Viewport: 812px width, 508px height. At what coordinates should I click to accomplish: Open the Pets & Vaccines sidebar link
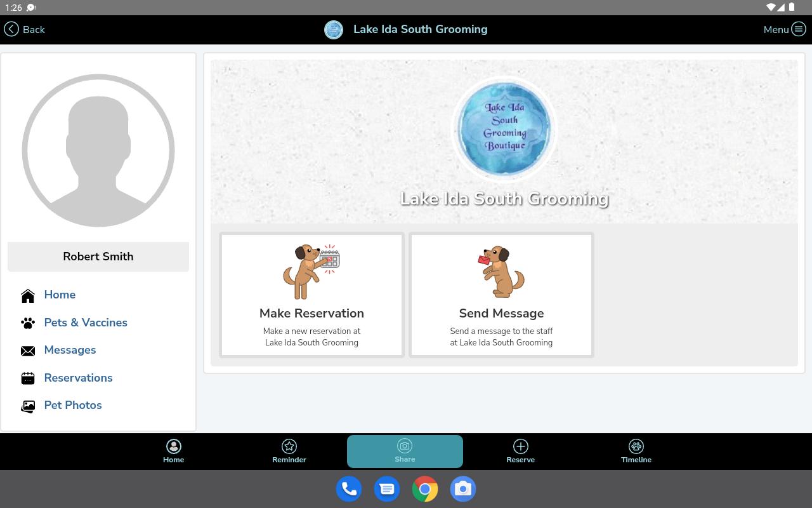tap(86, 323)
